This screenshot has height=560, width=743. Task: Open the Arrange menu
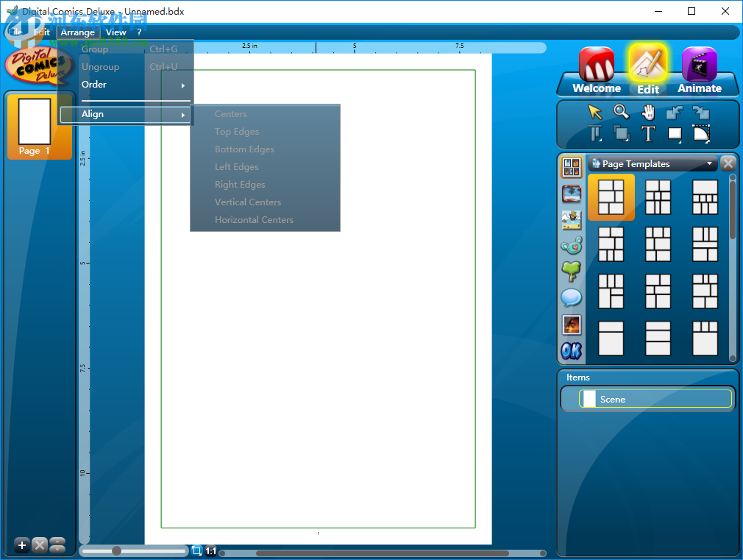point(78,32)
